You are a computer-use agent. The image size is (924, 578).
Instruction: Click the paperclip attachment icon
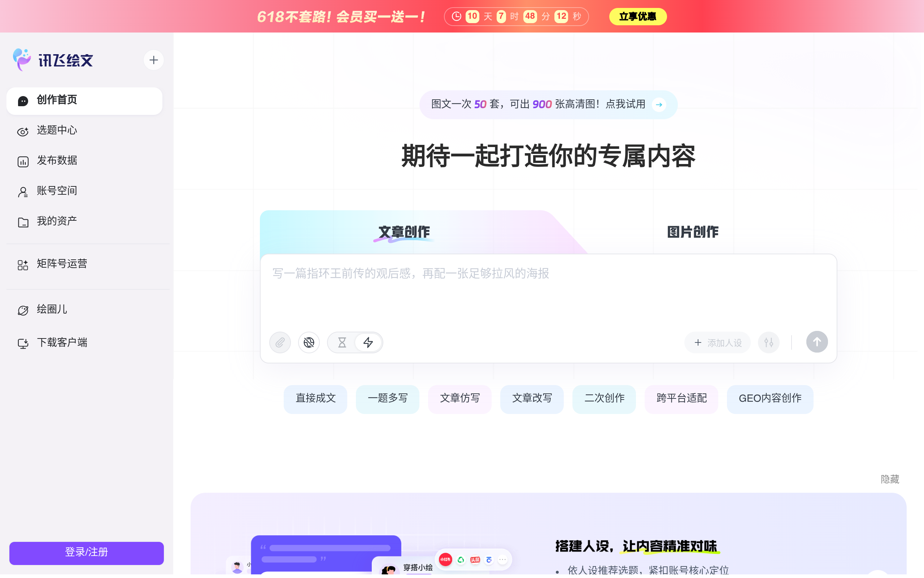[280, 342]
